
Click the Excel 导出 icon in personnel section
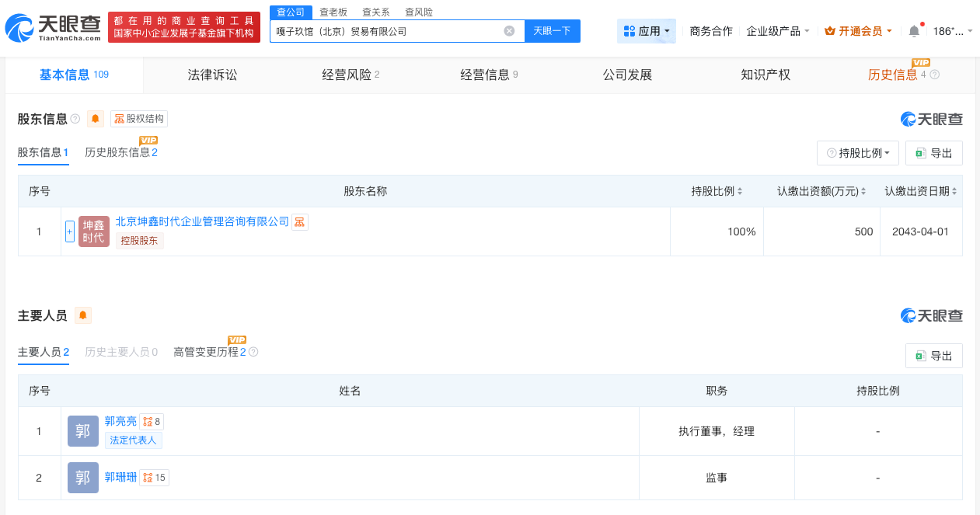coord(921,355)
